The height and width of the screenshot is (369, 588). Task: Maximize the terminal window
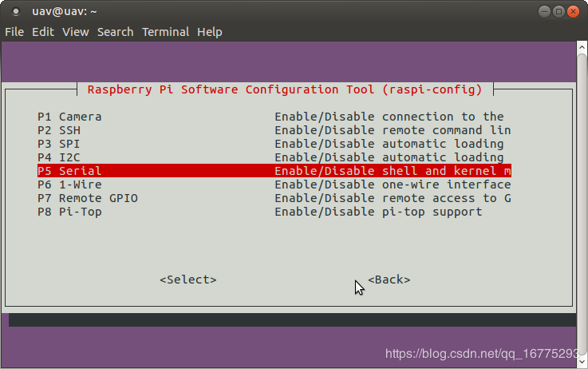click(558, 12)
